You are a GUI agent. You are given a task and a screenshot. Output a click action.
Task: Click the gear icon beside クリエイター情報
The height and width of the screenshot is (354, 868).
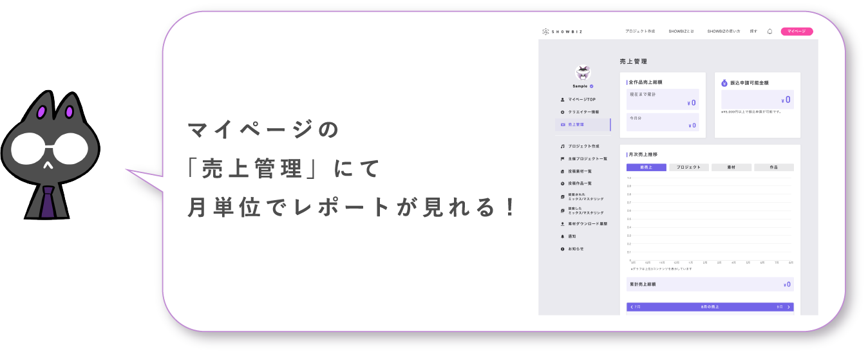pos(563,112)
